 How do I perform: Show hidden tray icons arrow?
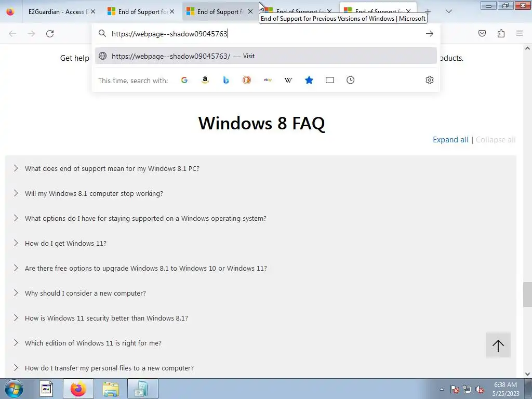(442, 389)
